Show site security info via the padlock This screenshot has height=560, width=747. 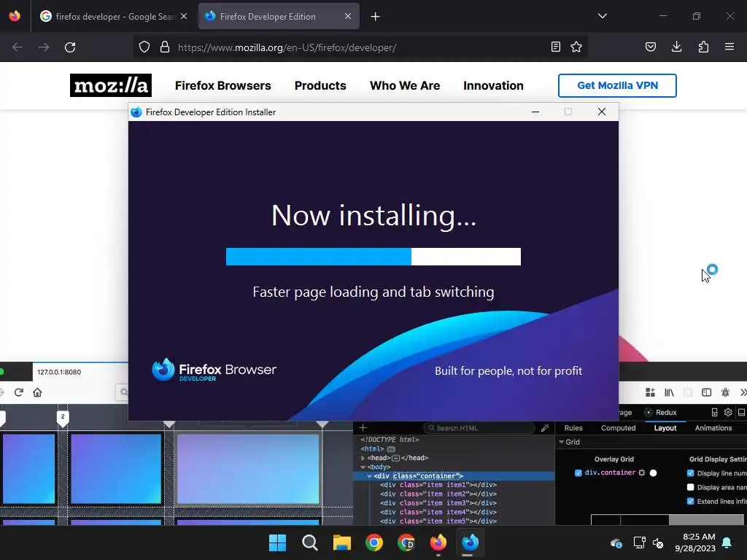pyautogui.click(x=165, y=47)
